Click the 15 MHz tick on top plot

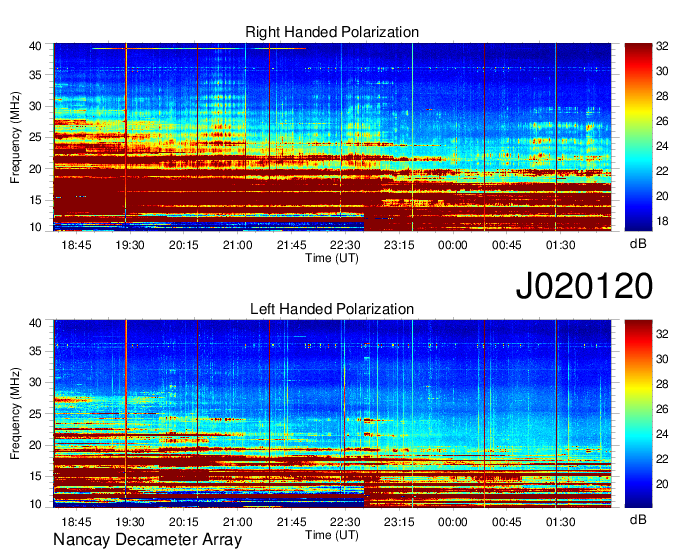[36, 200]
